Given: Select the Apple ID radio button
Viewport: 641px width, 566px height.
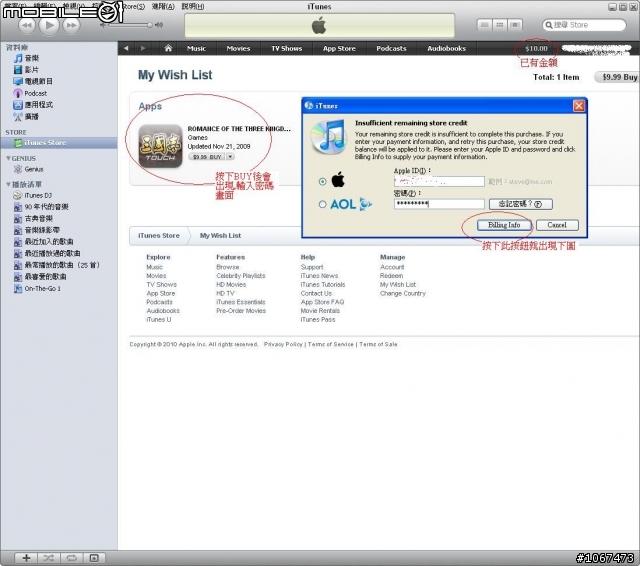Looking at the screenshot, I should [323, 181].
